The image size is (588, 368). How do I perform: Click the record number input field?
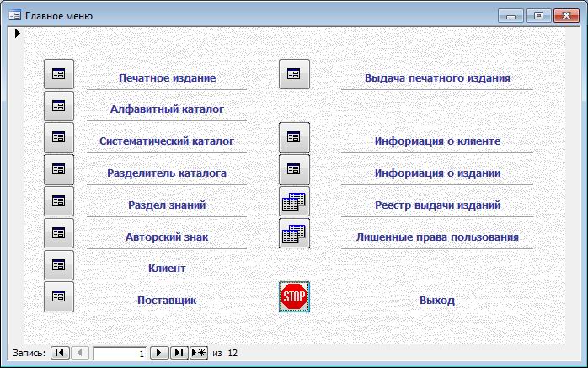[120, 354]
